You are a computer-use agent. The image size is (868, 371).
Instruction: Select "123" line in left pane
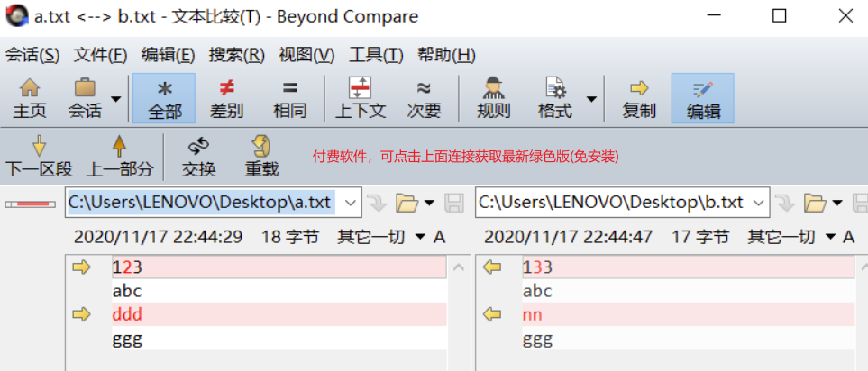coord(279,267)
